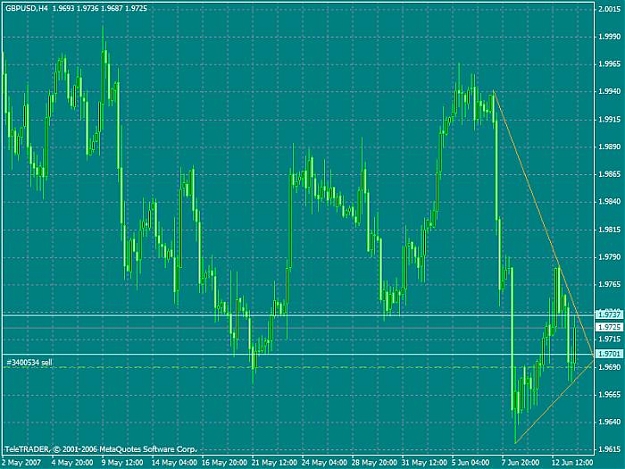Click the 9 May 12:00 time label
This screenshot has height=469, width=625.
click(x=122, y=463)
